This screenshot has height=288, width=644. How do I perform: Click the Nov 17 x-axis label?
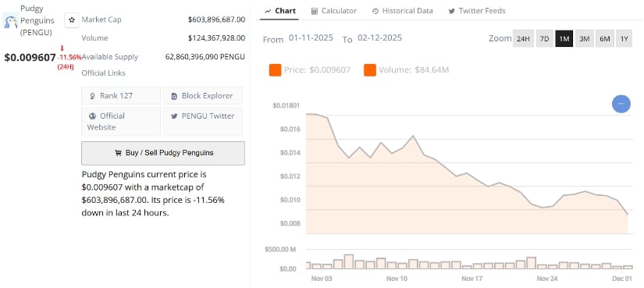[472, 279]
